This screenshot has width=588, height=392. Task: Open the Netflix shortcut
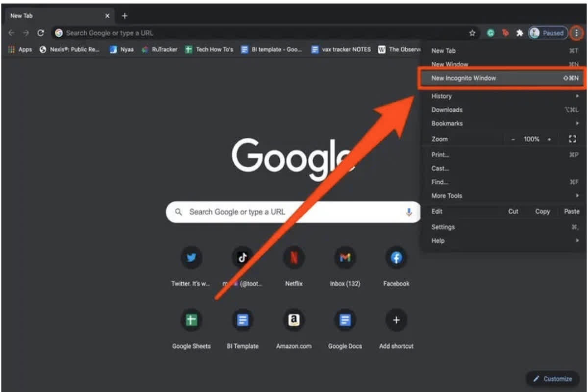click(x=294, y=258)
